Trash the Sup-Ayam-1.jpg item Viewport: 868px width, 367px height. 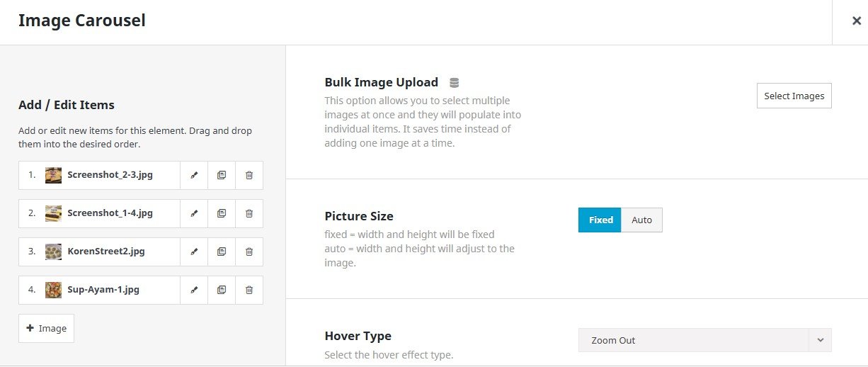(x=249, y=290)
